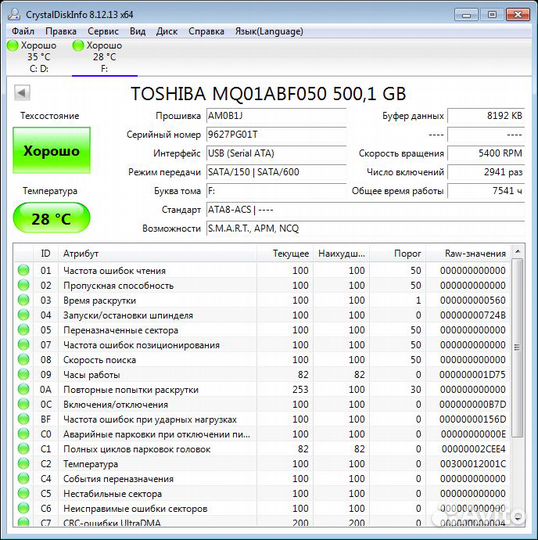Select the Скорость поиска row

262,360
